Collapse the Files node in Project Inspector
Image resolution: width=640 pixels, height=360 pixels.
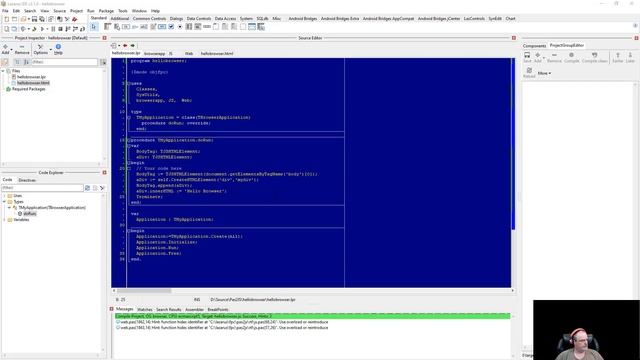point(3,71)
